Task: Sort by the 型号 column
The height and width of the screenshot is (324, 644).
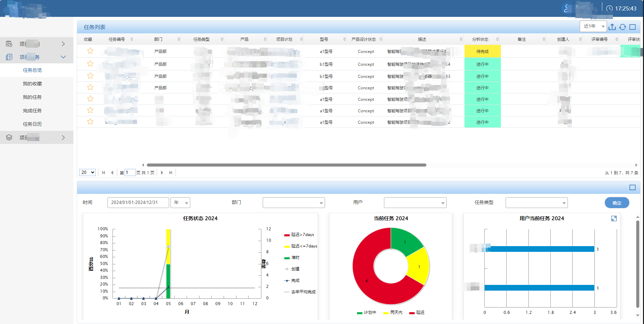Action: pos(345,39)
